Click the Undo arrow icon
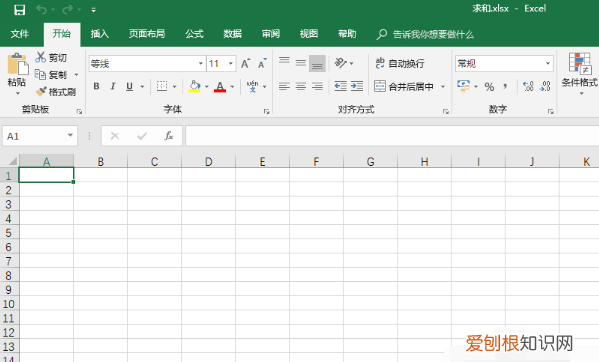Viewport: 599px width, 362px height. coord(42,10)
